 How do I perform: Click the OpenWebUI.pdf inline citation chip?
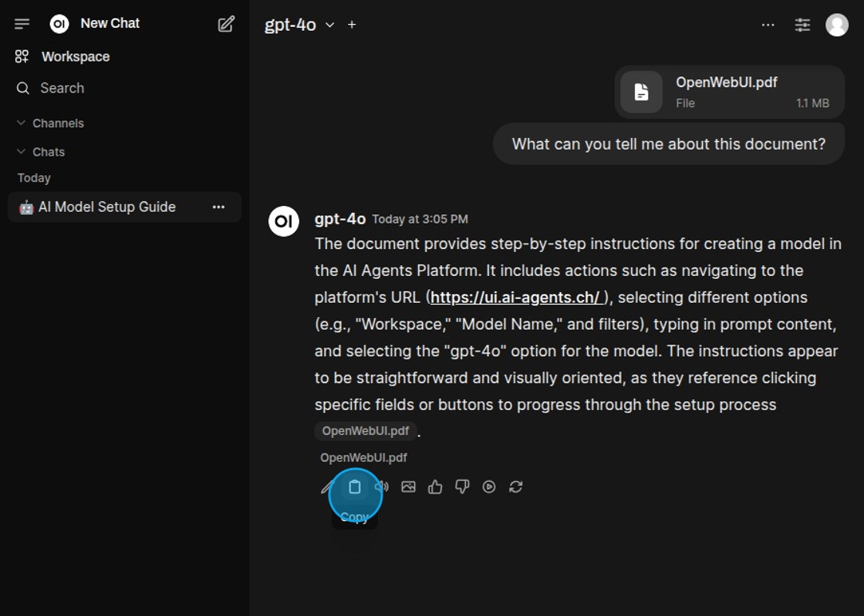tap(365, 431)
